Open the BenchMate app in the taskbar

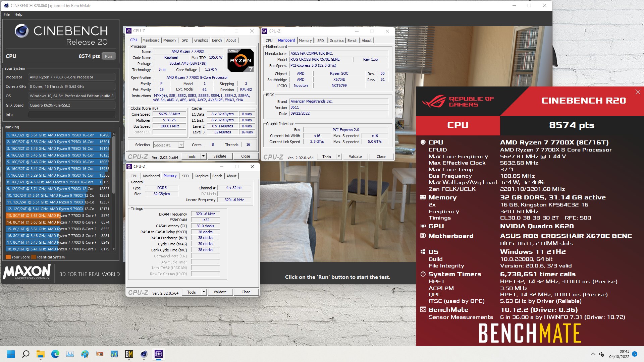click(129, 354)
